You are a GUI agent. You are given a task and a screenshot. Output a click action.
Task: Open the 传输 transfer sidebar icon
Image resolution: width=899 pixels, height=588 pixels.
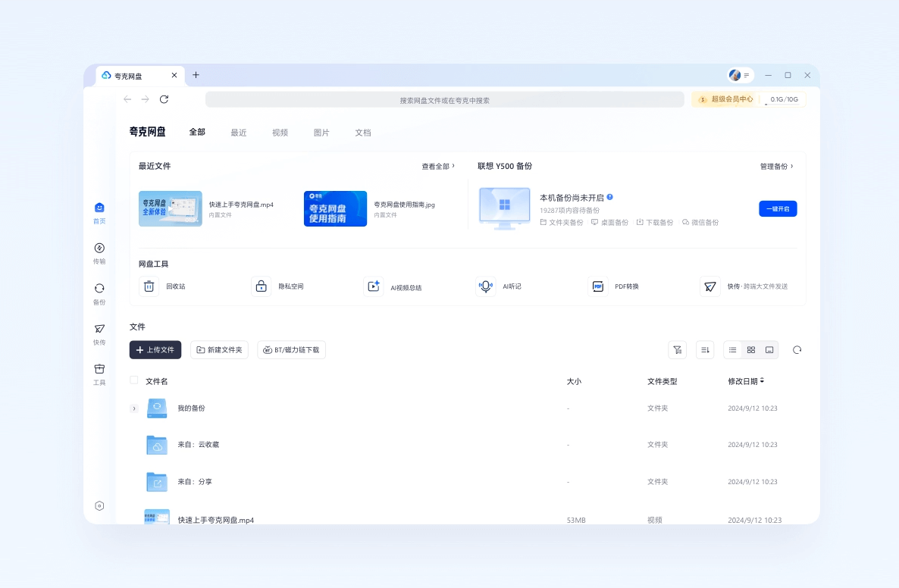pos(99,253)
